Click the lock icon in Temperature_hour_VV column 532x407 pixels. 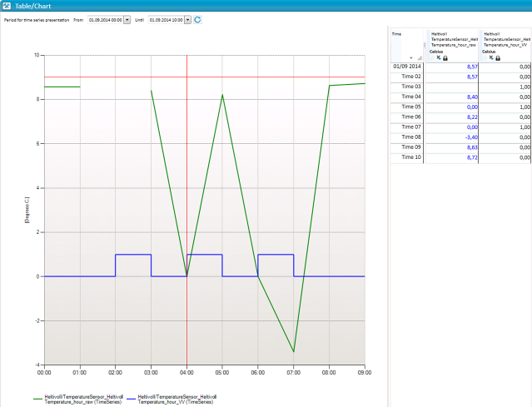pos(498,57)
